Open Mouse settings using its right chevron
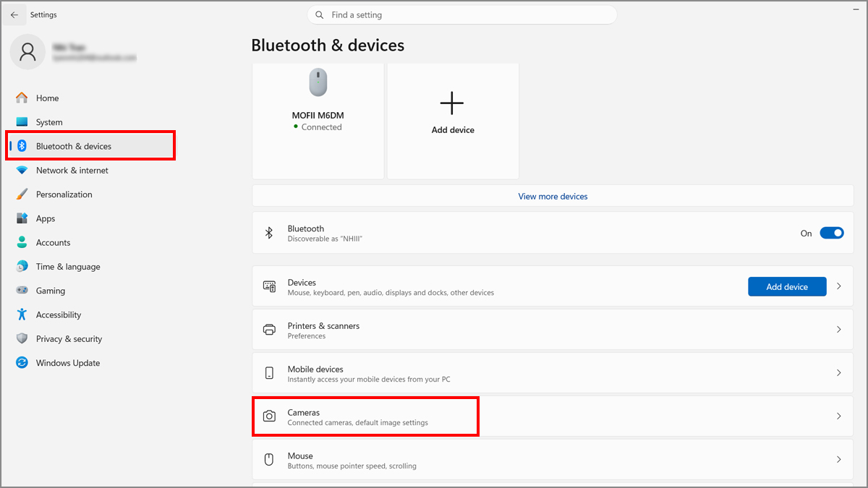Viewport: 868px width, 488px height. (x=839, y=460)
